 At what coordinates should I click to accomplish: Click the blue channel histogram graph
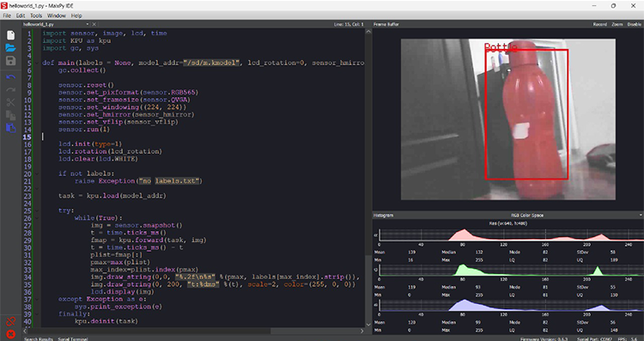pos(511,304)
